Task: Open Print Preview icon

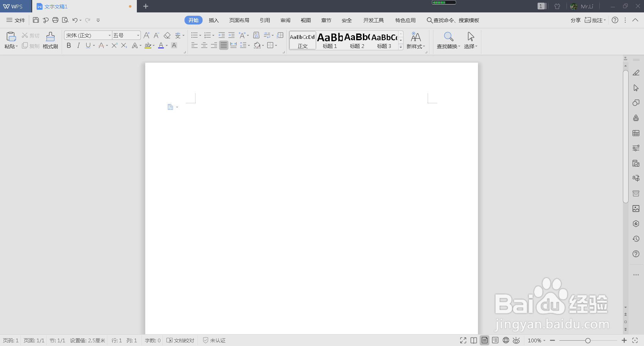Action: [65, 20]
